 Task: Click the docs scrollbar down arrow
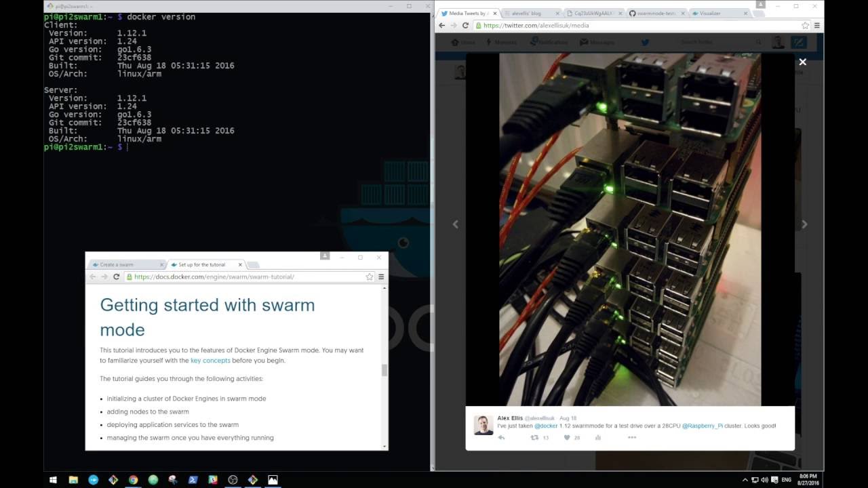pyautogui.click(x=384, y=447)
